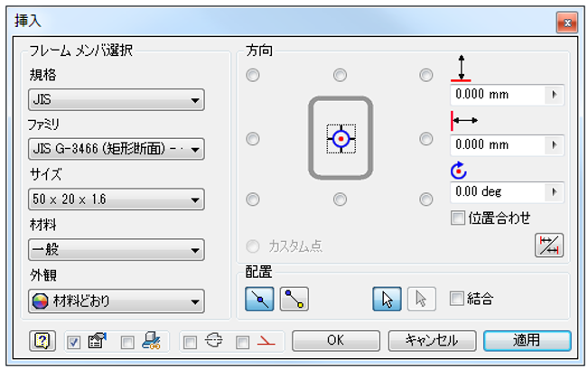Select the bottom-center orientation radio button
This screenshot has height=369, width=588.
pyautogui.click(x=341, y=198)
